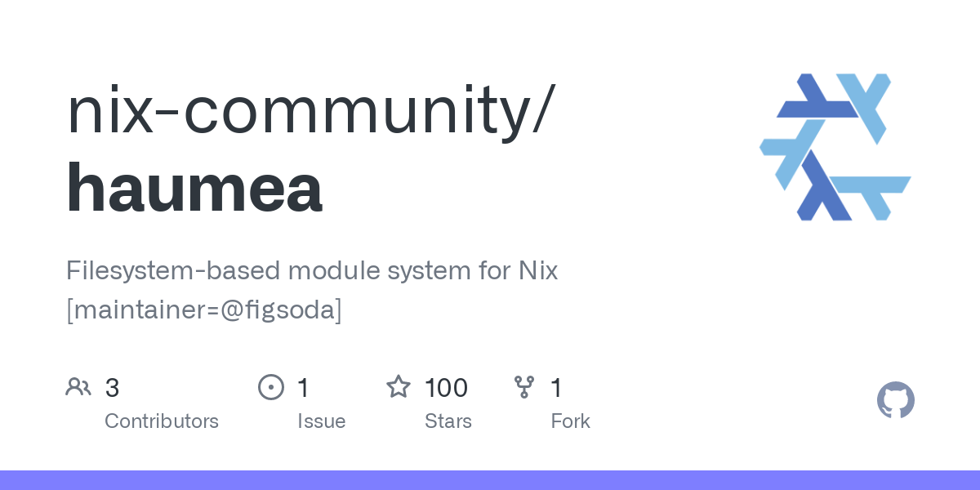Click the word 'Nix' ending the description

pyautogui.click(x=538, y=270)
